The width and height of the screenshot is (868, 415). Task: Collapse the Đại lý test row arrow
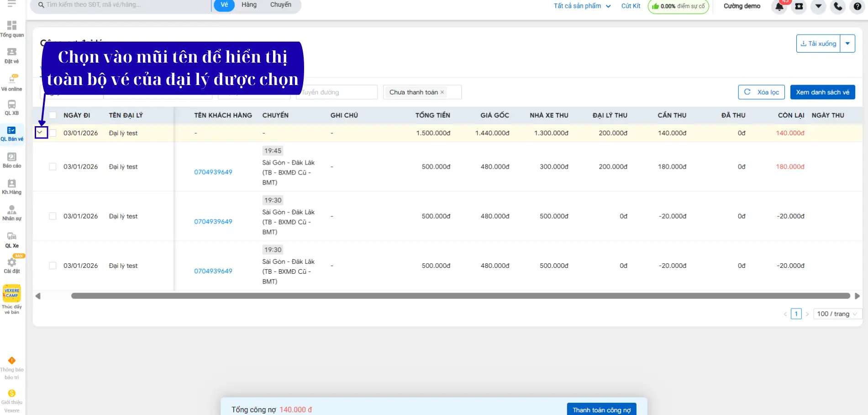coord(41,133)
